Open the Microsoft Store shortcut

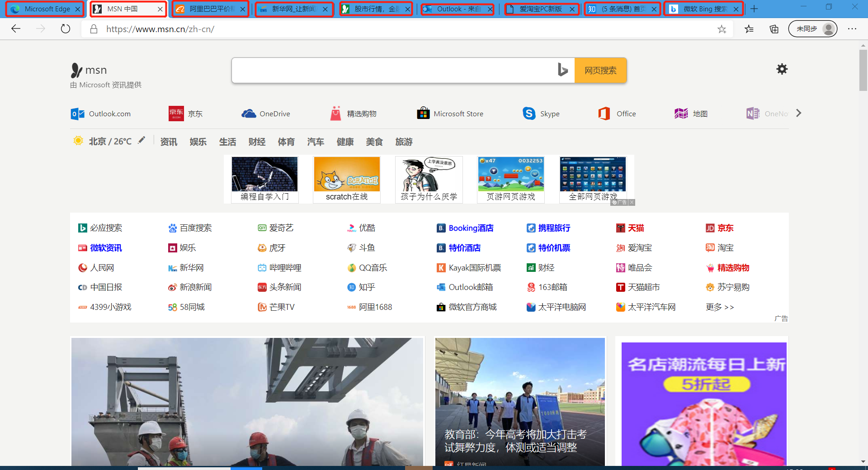[x=450, y=114]
